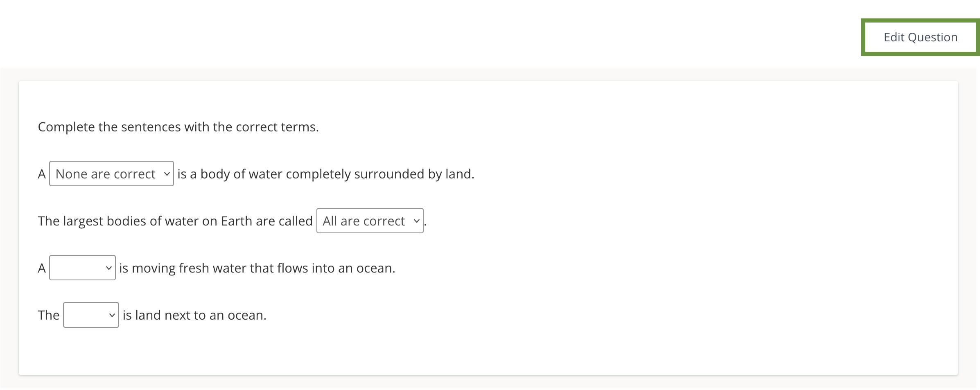Click the sentence mentioning moving fresh water
The height and width of the screenshot is (390, 980).
click(x=257, y=268)
